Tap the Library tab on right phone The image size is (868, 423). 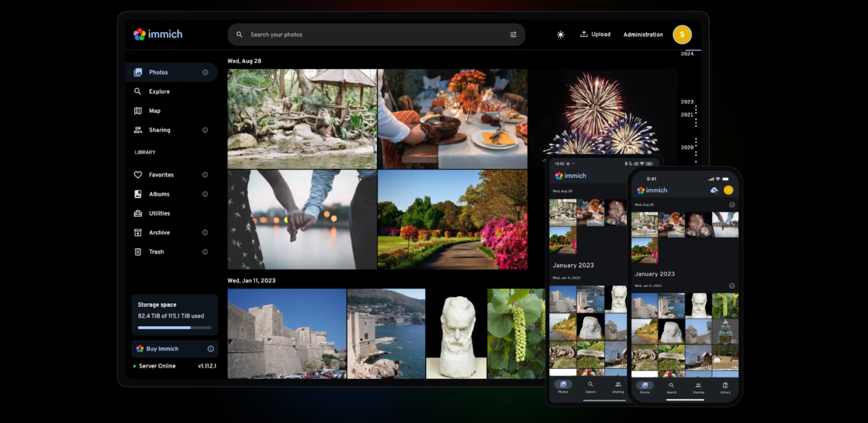tap(725, 387)
